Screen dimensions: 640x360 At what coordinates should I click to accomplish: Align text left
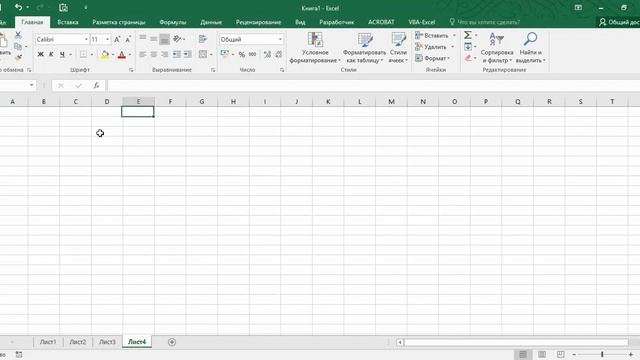143,54
